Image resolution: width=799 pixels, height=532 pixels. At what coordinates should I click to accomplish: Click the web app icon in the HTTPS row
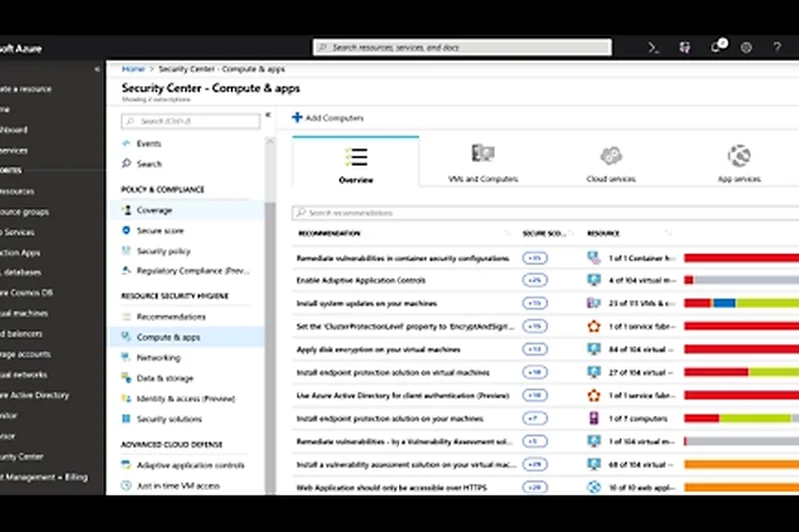(x=593, y=487)
